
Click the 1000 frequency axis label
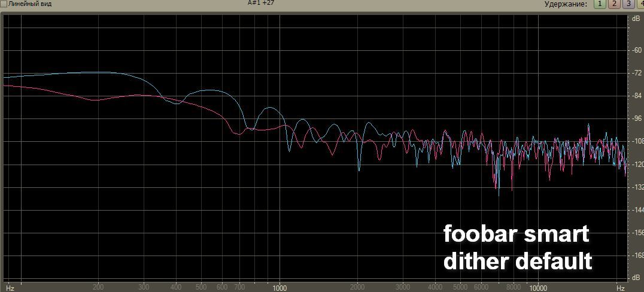pyautogui.click(x=280, y=288)
